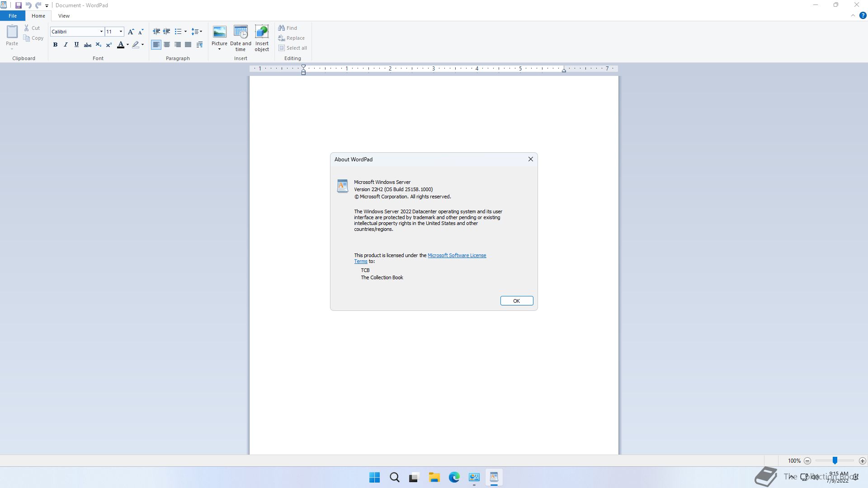Open WordPad Help icon
The height and width of the screenshot is (488, 868).
point(863,15)
